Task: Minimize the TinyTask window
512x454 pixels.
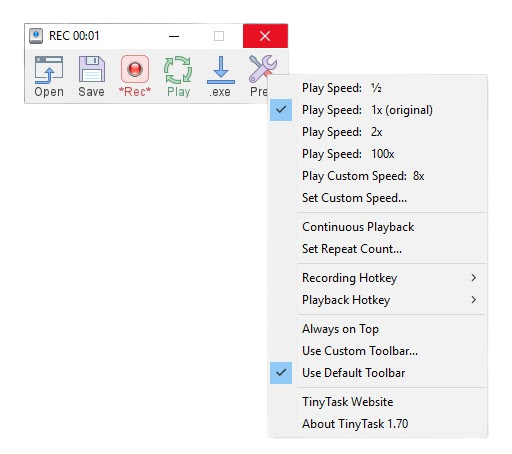Action: coord(174,36)
